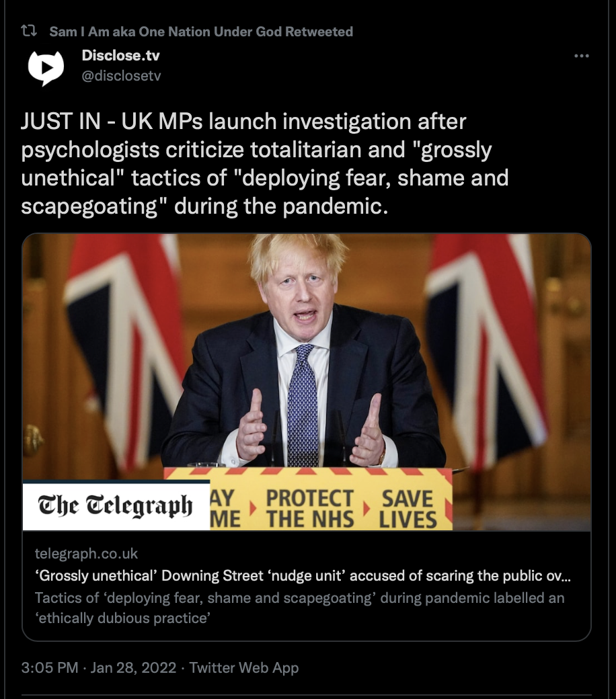Click the "PROTECT THE NHS" sign in the photo
This screenshot has height=699, width=616.
(x=310, y=509)
